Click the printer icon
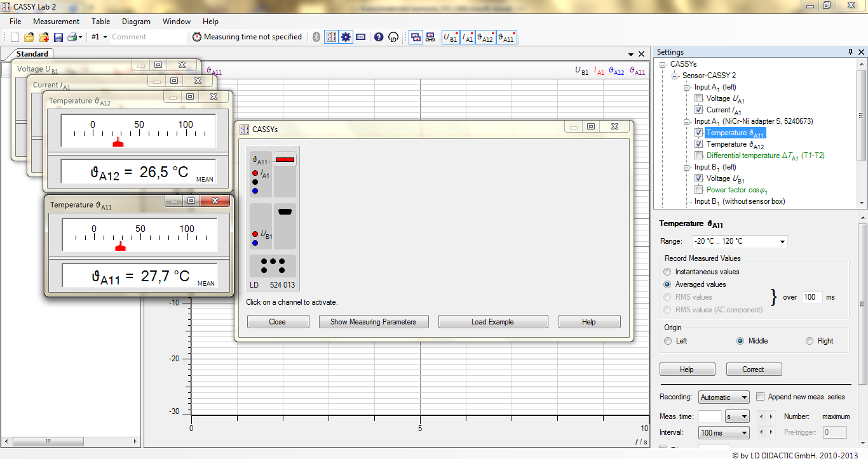Viewport: 868px width, 459px height. coord(72,37)
